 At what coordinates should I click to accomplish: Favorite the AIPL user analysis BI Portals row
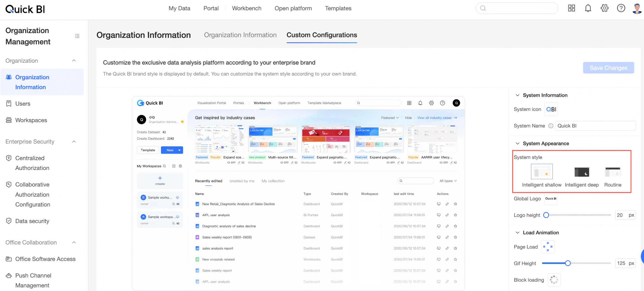pos(455,215)
